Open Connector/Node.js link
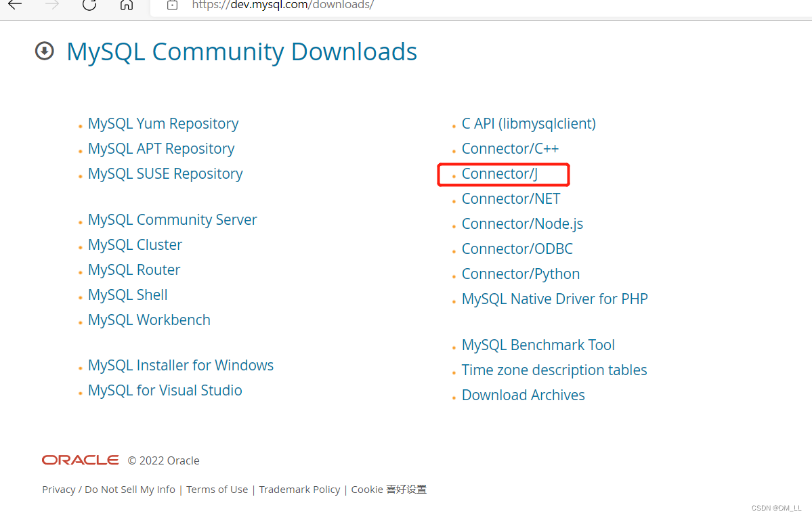 click(523, 223)
